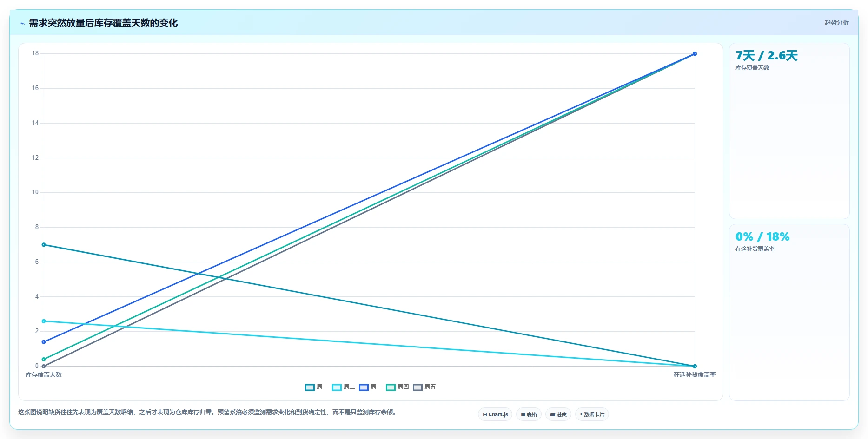Click the 数据卡片 tag chip

click(x=592, y=414)
